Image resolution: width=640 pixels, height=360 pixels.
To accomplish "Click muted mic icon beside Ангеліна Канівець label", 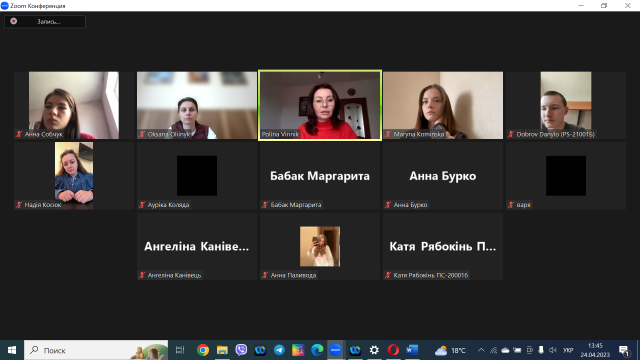I will tap(142, 275).
